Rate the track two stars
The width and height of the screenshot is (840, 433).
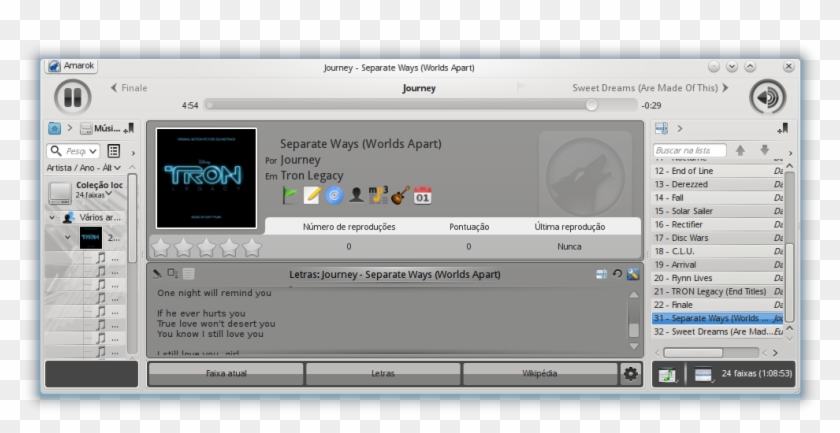[183, 248]
